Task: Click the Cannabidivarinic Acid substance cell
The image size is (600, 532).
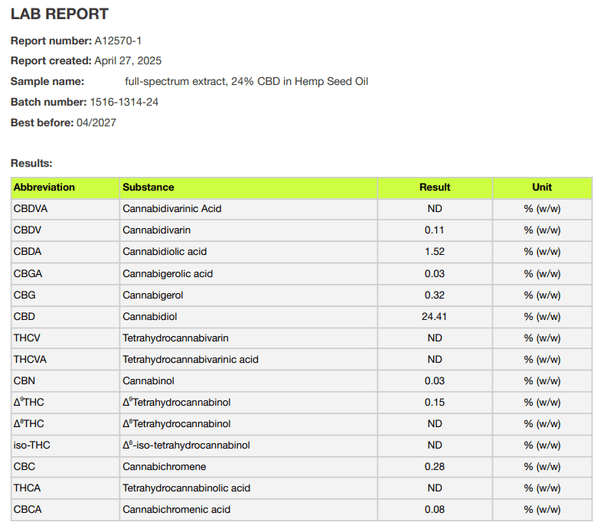Action: click(x=171, y=208)
